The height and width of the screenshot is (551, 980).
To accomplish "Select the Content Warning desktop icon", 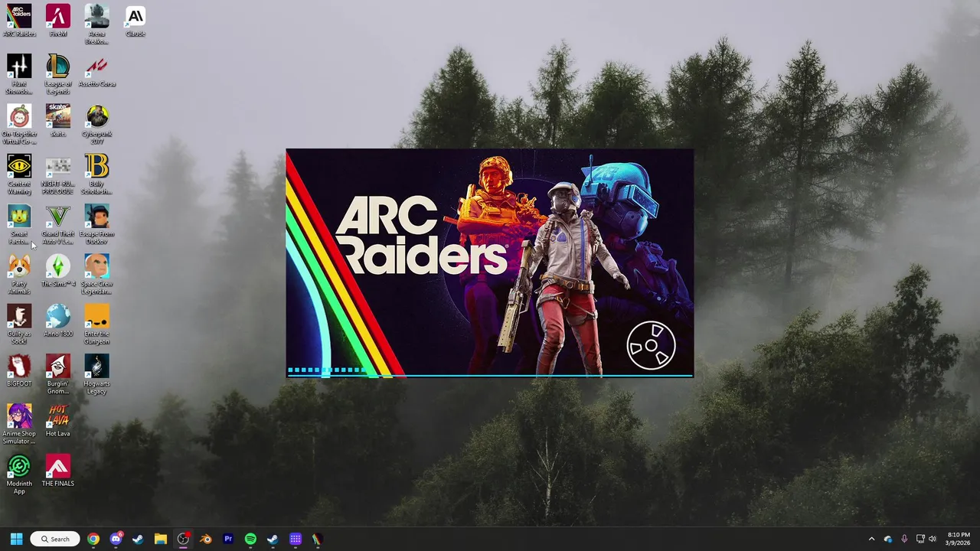I will point(19,174).
